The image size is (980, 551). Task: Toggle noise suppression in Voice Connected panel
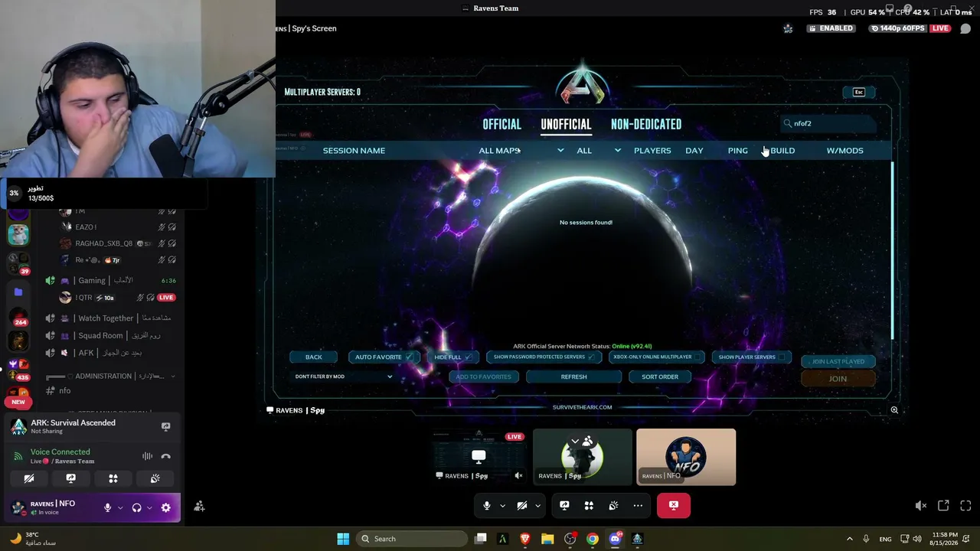point(147,456)
